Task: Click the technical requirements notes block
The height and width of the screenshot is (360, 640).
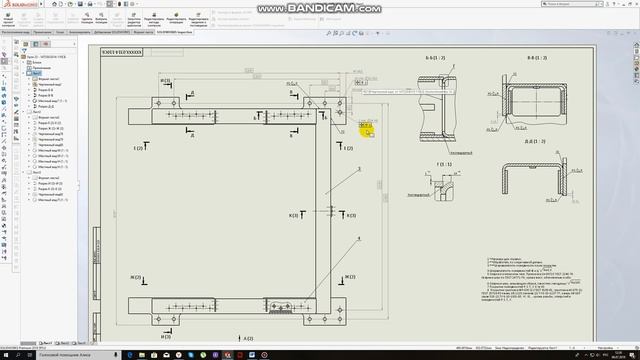Action: click(x=531, y=279)
